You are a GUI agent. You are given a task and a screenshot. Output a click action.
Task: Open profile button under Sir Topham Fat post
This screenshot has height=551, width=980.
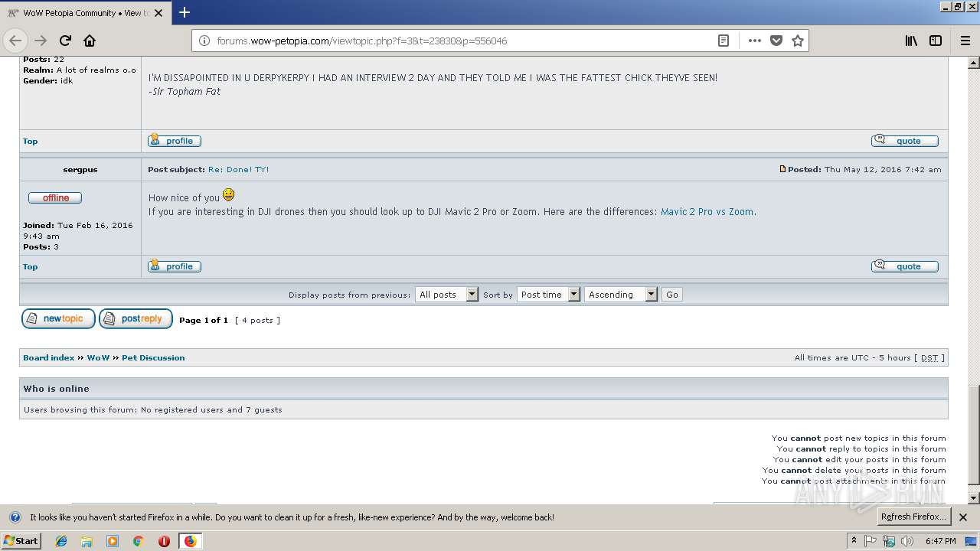(x=175, y=141)
